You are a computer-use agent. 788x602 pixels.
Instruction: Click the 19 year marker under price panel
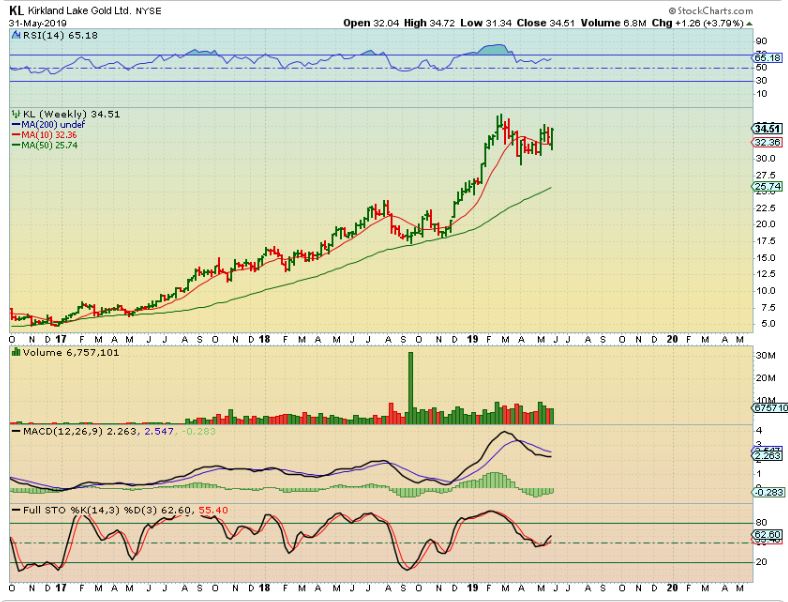(x=472, y=340)
